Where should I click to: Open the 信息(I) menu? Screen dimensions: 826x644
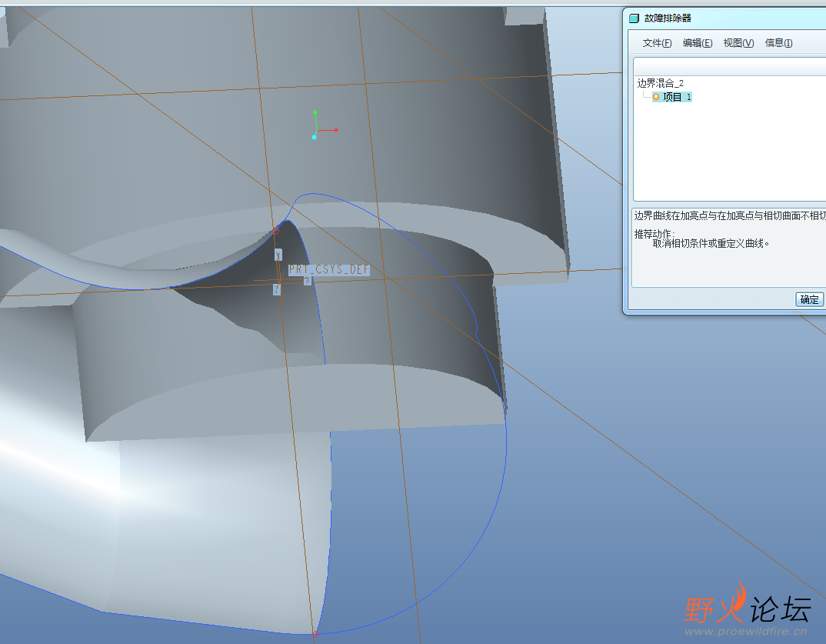778,43
